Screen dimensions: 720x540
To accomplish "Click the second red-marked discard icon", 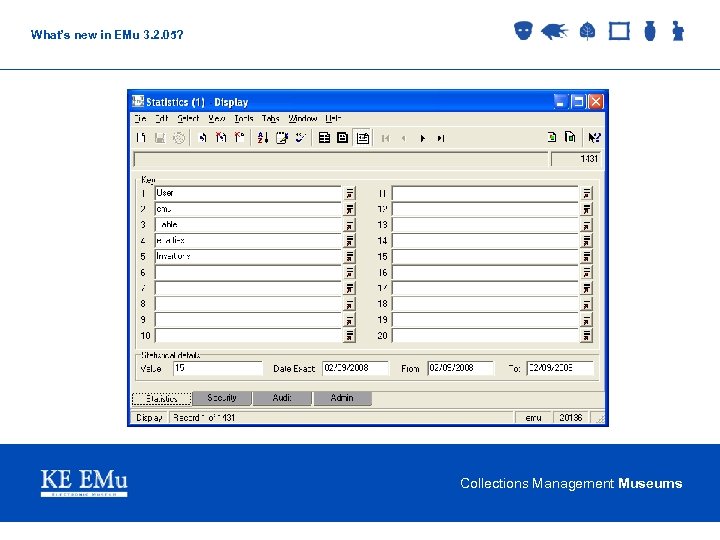I will coord(239,138).
